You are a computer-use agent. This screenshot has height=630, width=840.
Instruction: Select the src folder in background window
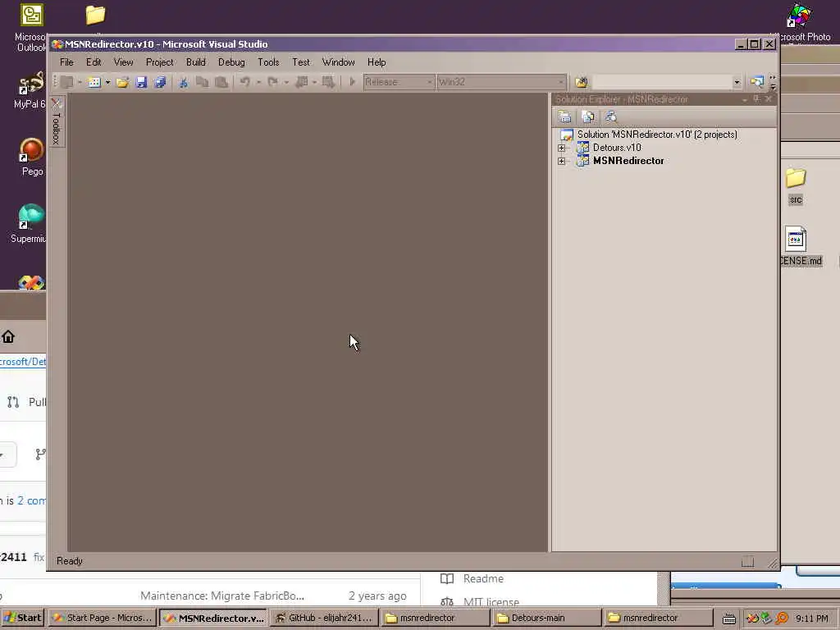(796, 186)
